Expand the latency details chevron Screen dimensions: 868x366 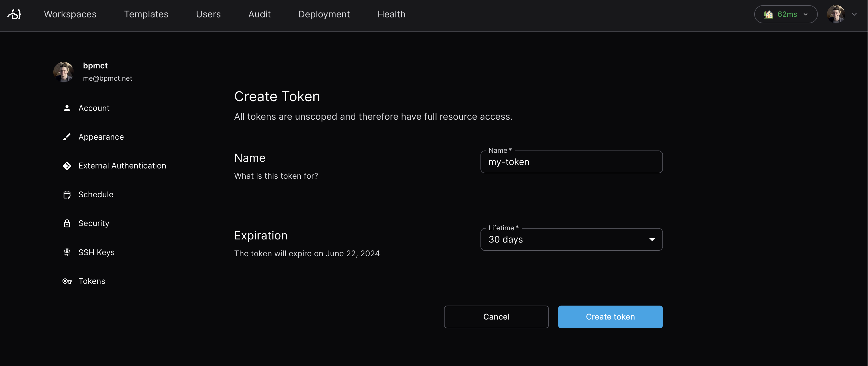(x=806, y=15)
